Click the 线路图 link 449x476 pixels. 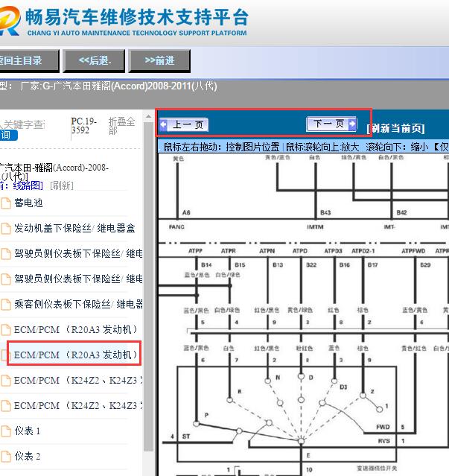(28, 185)
